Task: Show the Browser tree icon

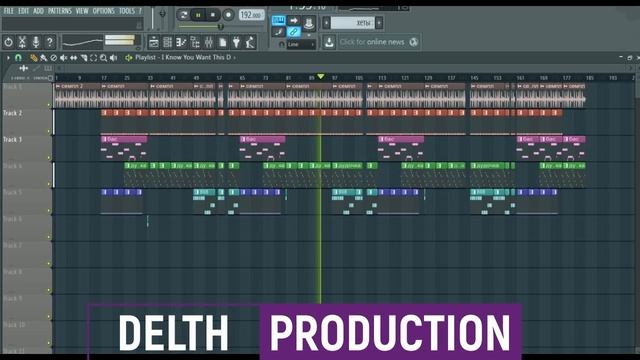Action: click(195, 42)
